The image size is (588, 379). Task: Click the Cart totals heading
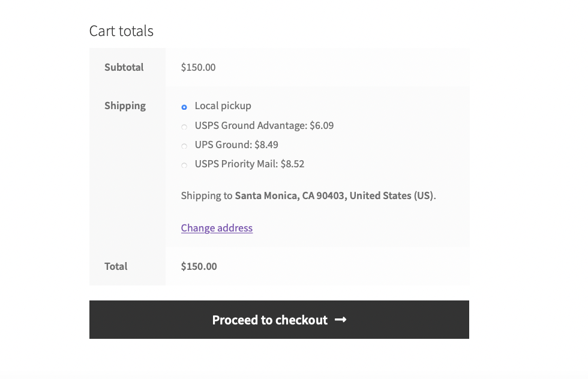(121, 31)
